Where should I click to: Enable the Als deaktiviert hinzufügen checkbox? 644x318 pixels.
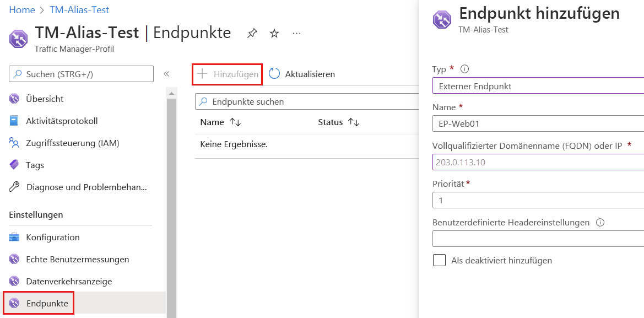tap(439, 260)
